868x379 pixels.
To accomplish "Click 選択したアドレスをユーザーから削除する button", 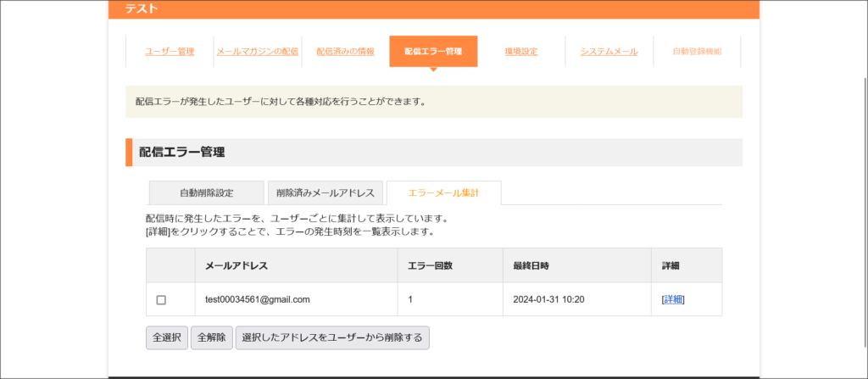I will 332,337.
